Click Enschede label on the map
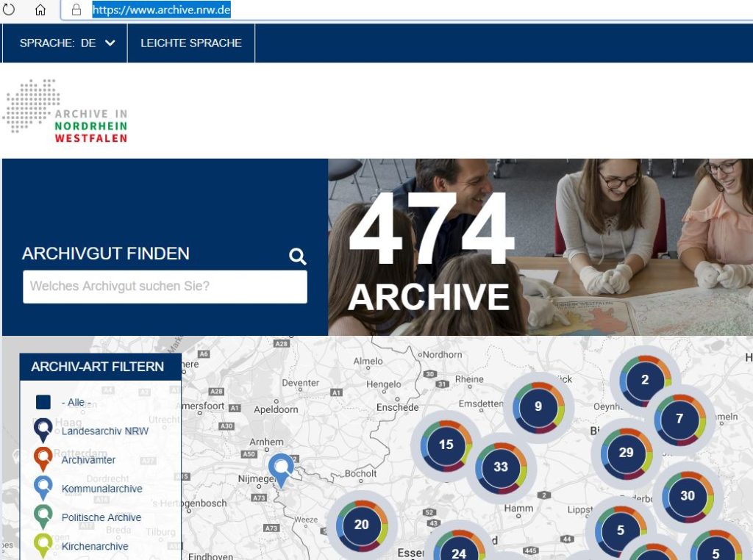 click(x=398, y=407)
